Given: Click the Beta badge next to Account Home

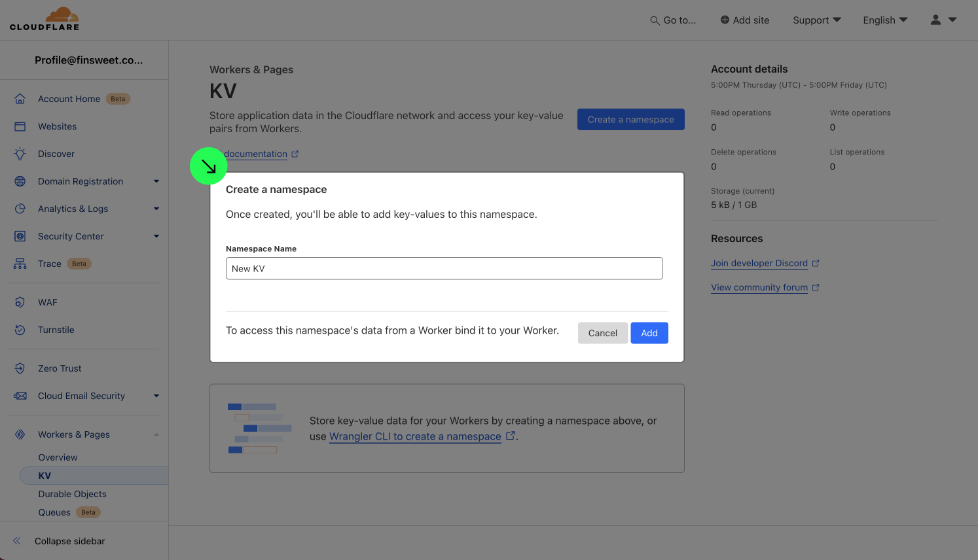Looking at the screenshot, I should point(118,99).
